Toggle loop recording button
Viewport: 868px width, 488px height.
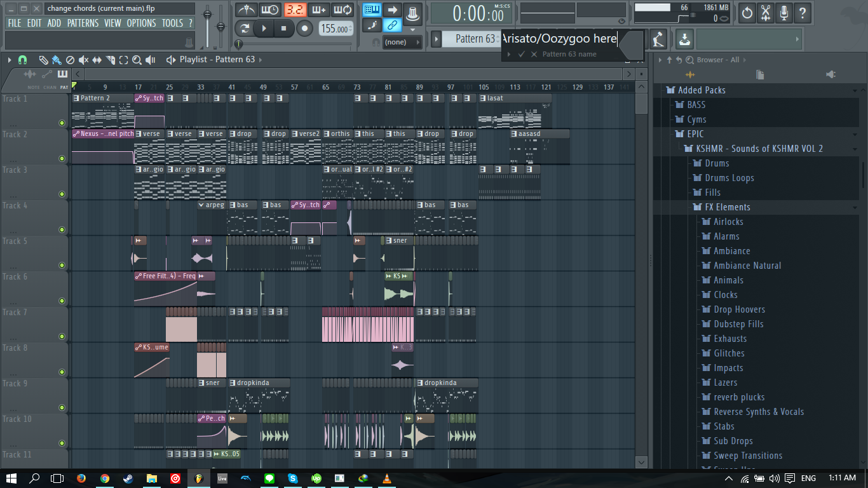(x=342, y=10)
